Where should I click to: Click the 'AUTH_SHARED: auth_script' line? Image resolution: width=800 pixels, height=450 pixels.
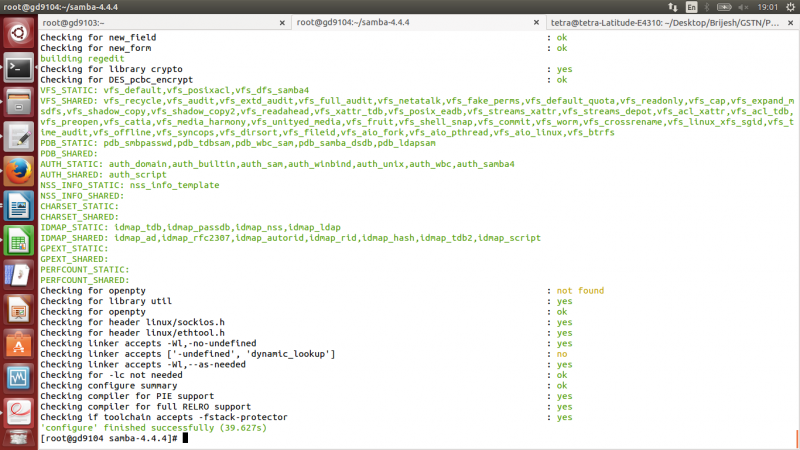[103, 174]
